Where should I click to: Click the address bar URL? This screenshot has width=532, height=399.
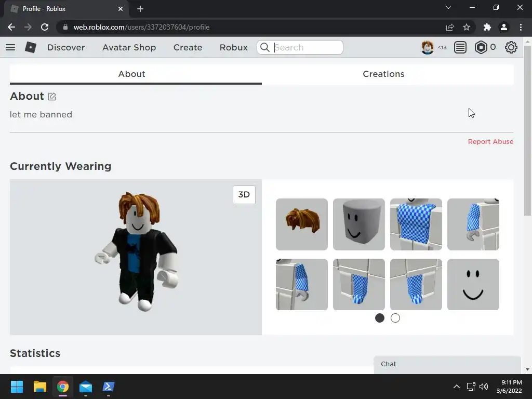pyautogui.click(x=141, y=27)
